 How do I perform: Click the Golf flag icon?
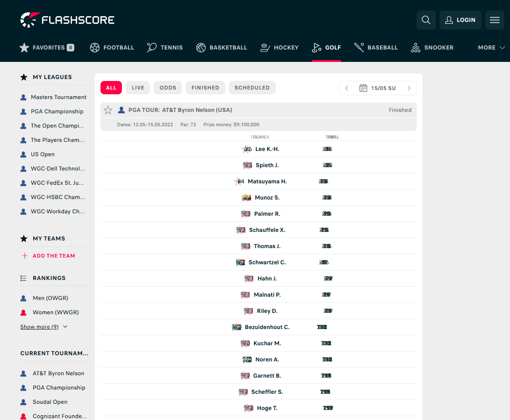click(317, 48)
